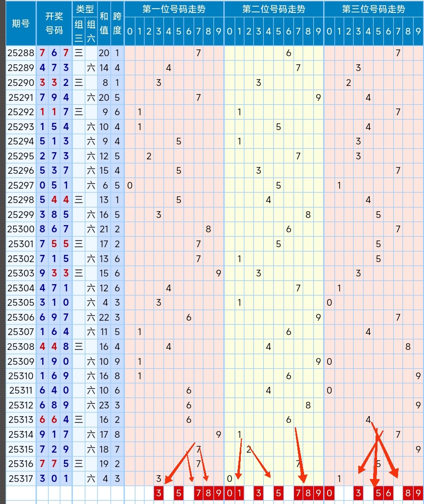This screenshot has width=424, height=504.
Task: Select the 第三位号码走势 header
Action: 373,9
